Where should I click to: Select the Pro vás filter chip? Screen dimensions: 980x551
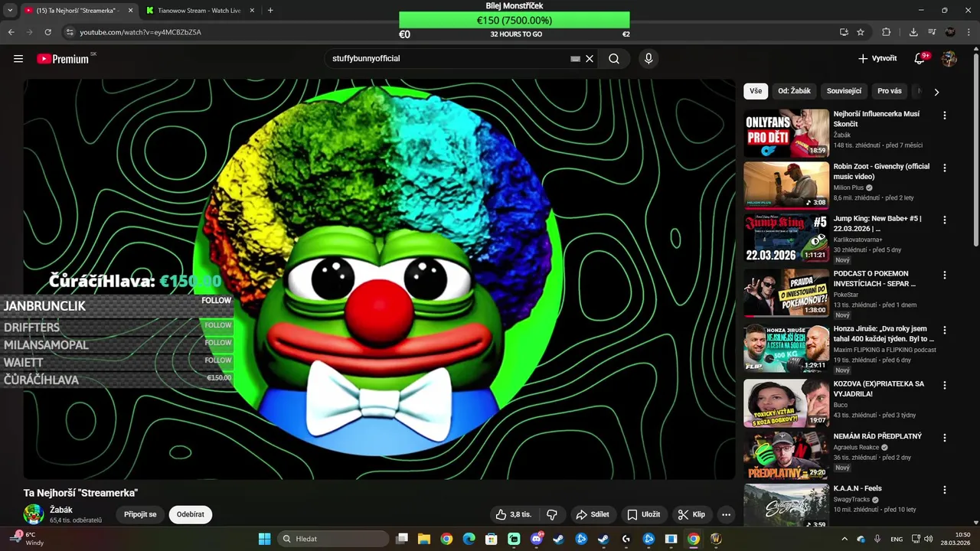890,91
